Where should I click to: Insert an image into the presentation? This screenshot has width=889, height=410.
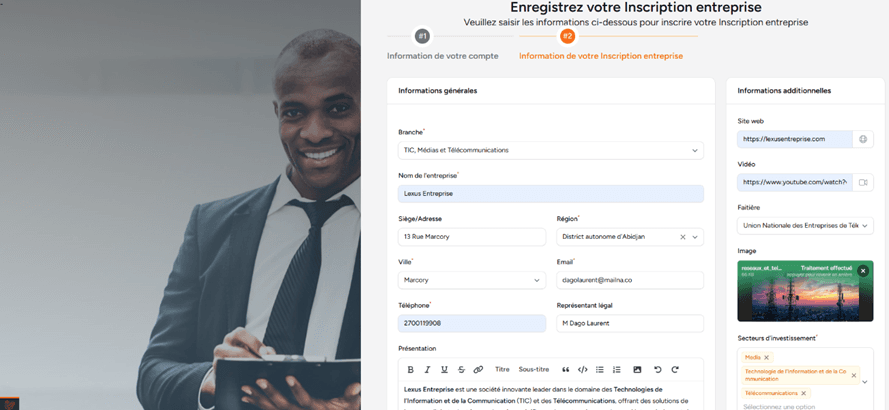[x=637, y=369]
